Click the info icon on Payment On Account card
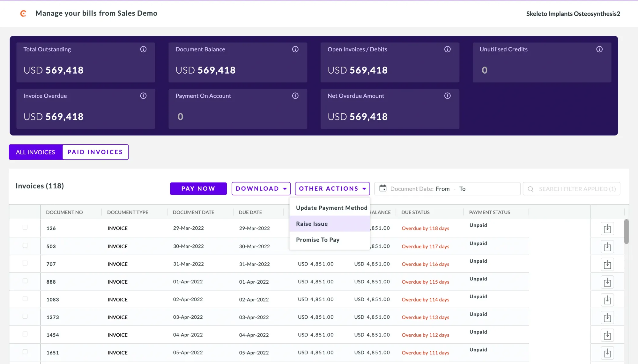Image resolution: width=638 pixels, height=364 pixels. tap(295, 96)
